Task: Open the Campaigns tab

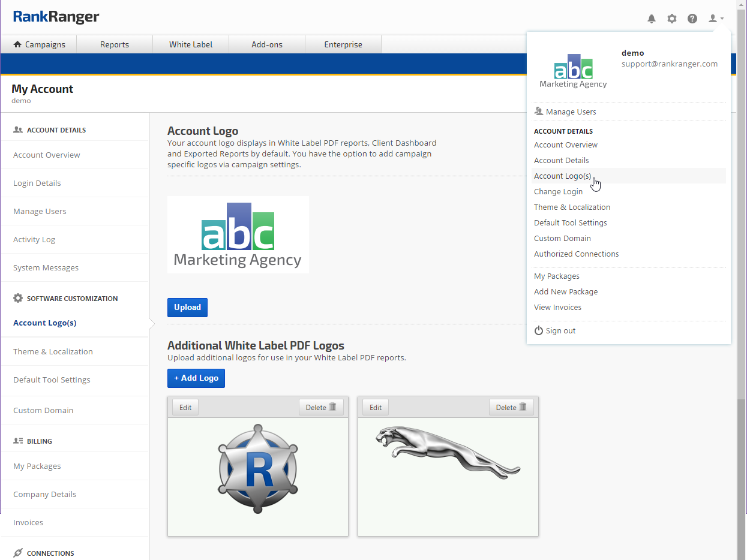Action: pyautogui.click(x=39, y=44)
